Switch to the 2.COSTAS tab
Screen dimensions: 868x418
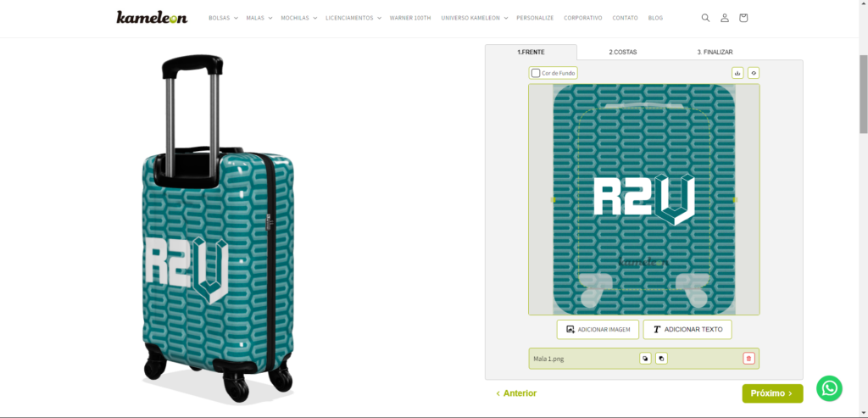623,52
